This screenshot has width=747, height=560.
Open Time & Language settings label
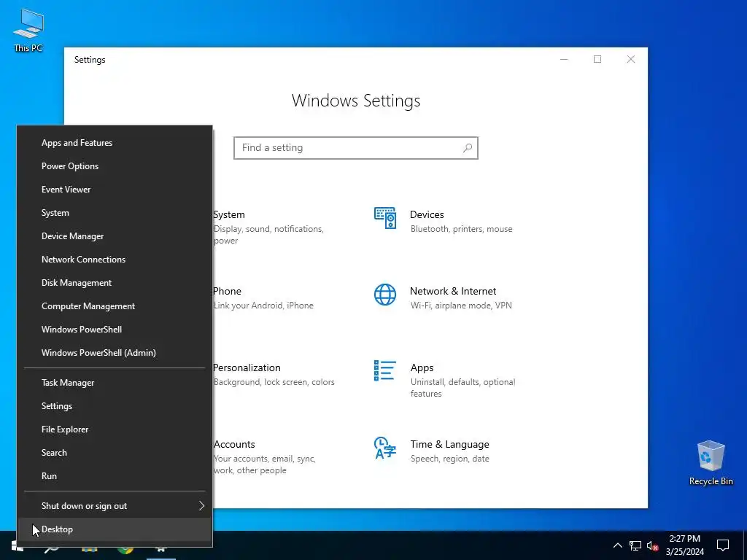point(449,444)
